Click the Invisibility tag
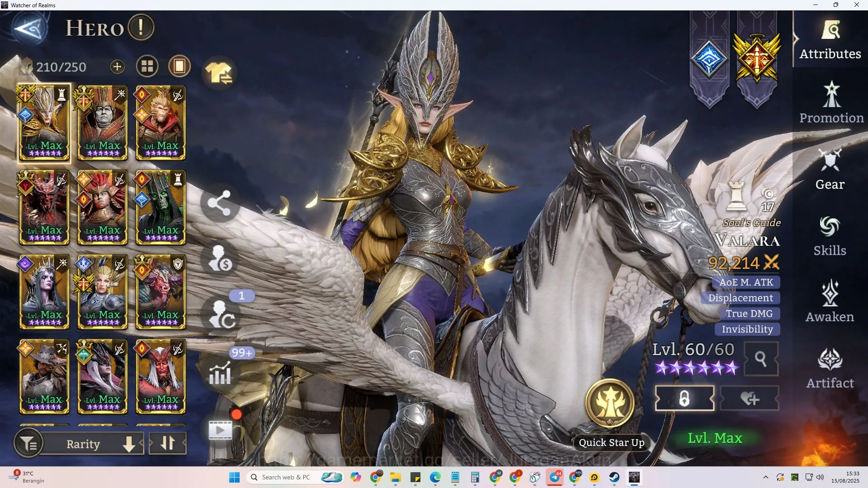868x488 pixels. [x=747, y=329]
